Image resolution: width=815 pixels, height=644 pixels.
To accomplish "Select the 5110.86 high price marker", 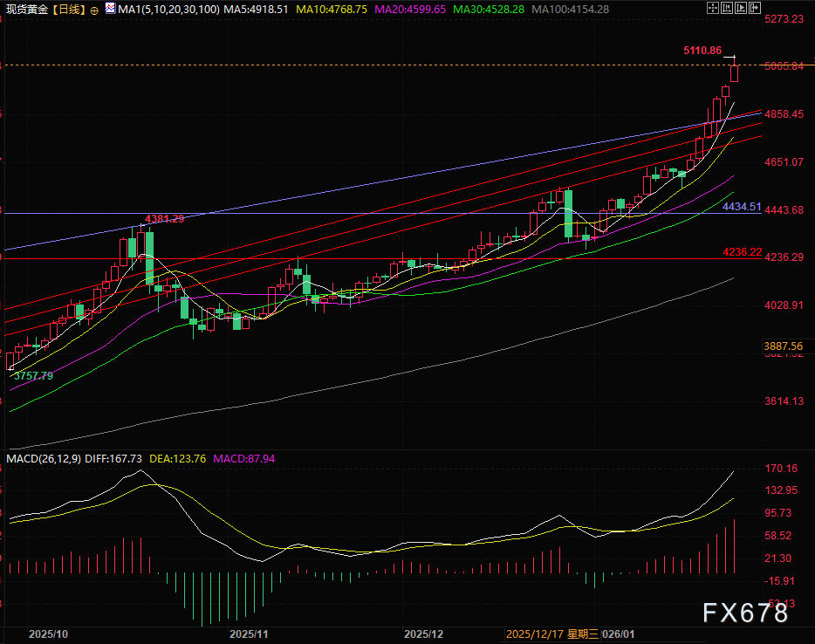I will click(x=702, y=51).
